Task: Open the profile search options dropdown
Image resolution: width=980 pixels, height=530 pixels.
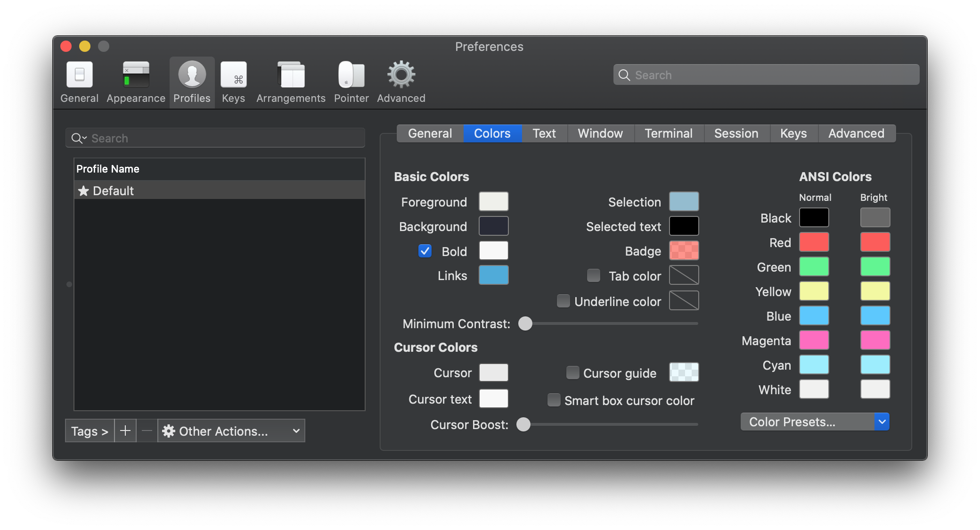Action: [x=79, y=138]
